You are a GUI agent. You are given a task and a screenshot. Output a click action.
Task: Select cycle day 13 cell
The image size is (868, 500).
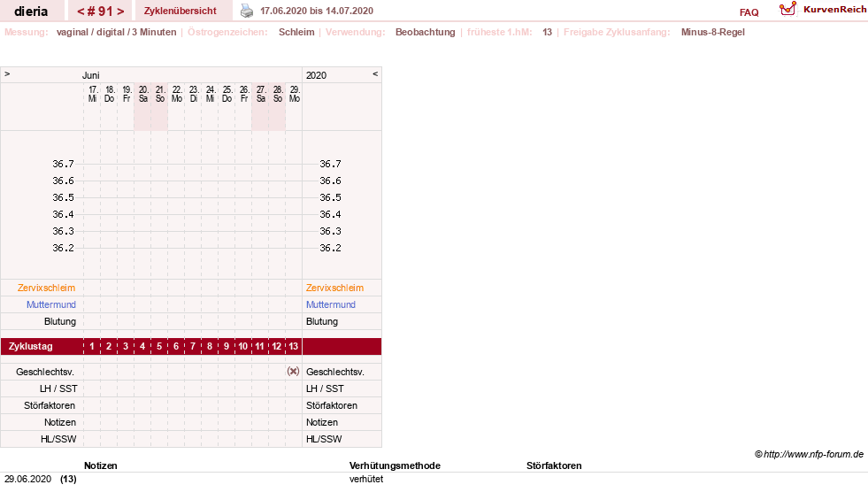[294, 346]
